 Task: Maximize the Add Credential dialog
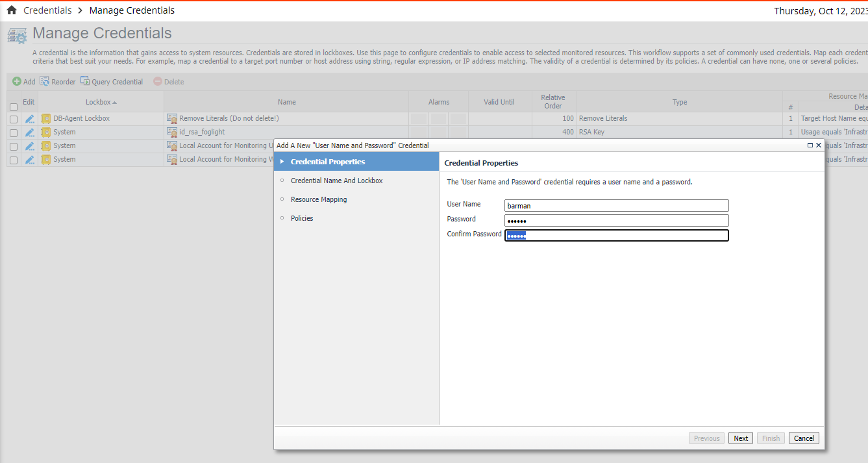(810, 145)
